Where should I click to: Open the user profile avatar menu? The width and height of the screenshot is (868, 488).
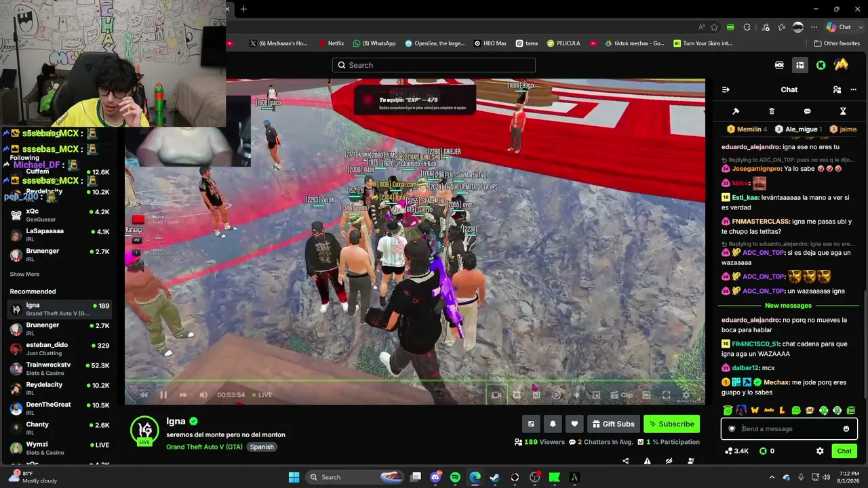(841, 65)
